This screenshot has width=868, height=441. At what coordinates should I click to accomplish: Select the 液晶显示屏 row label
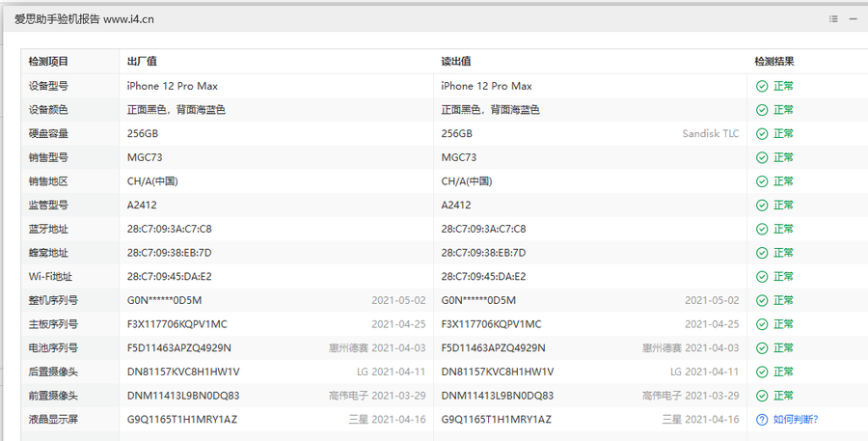[53, 420]
